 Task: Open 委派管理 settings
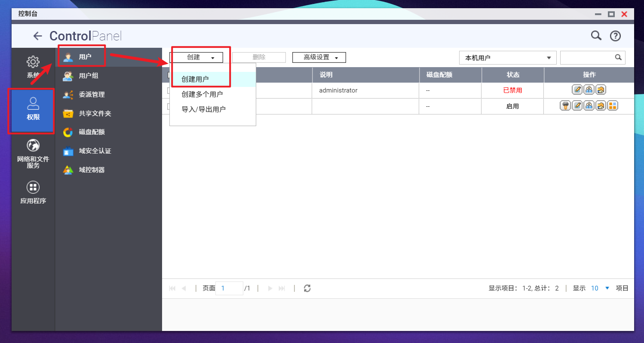point(109,94)
